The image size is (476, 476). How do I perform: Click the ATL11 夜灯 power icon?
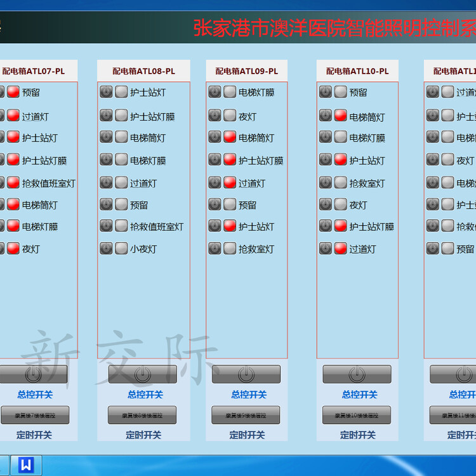433,159
